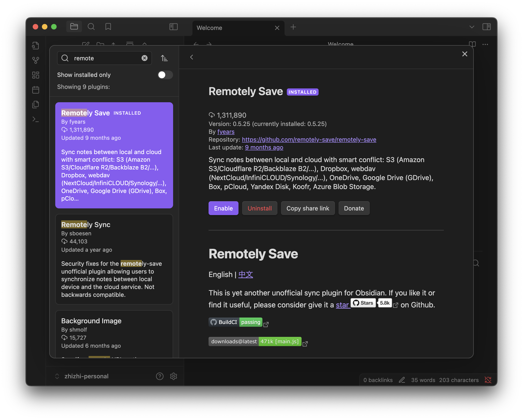Toggle the right sidebar panel icon
The height and width of the screenshot is (420, 523).
(486, 27)
